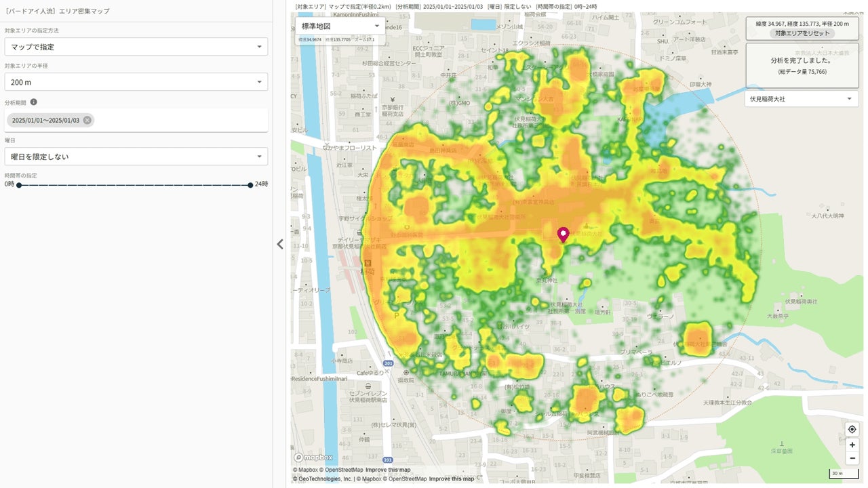Open the 伏見稲荷大社 location dropdown
868x488 pixels.
[802, 99]
